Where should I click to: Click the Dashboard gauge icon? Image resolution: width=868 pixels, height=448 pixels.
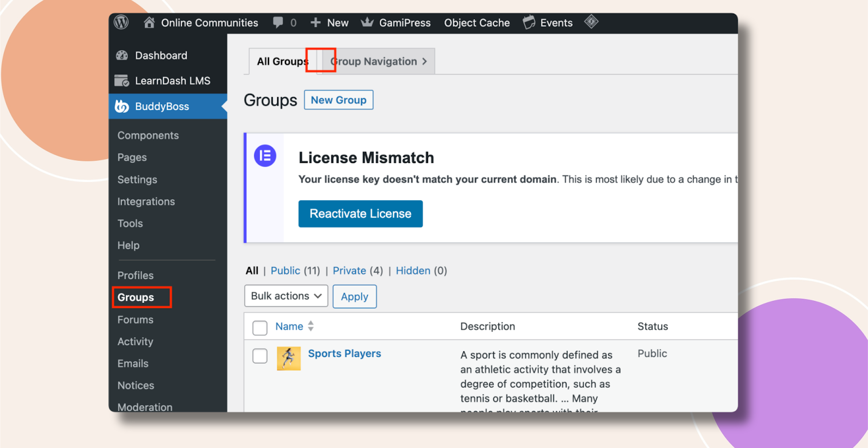(x=122, y=55)
